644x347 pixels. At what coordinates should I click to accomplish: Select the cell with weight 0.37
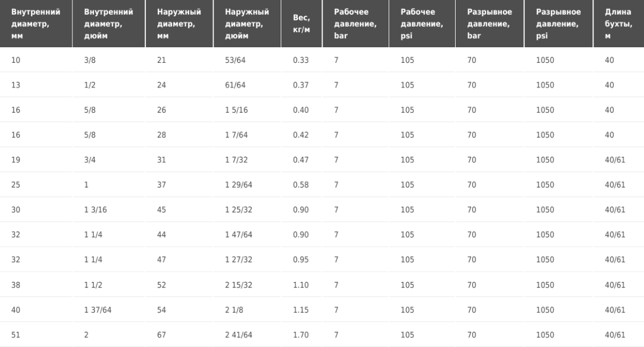302,85
